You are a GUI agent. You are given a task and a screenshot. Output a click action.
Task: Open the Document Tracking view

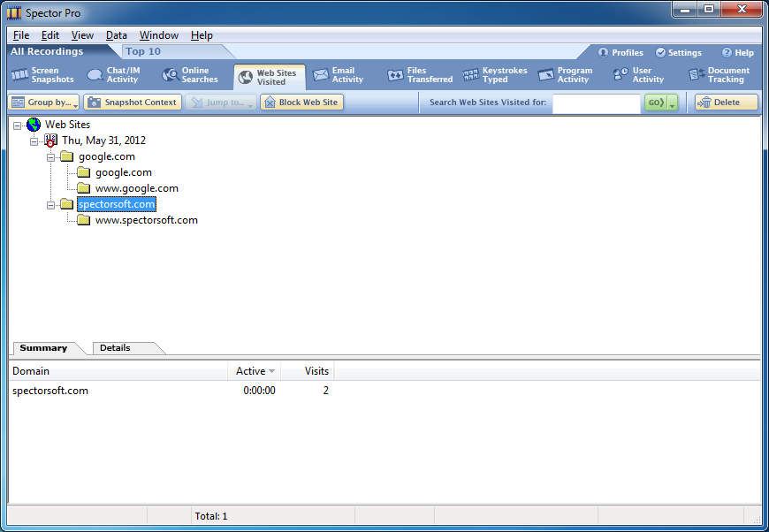pos(719,75)
